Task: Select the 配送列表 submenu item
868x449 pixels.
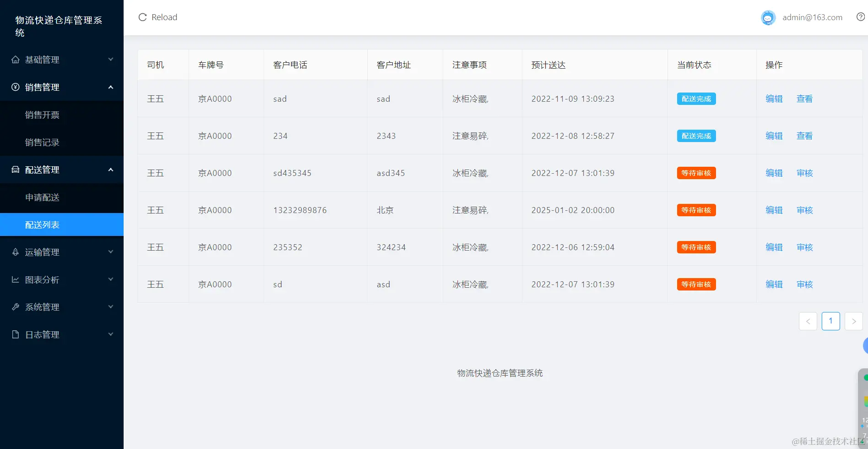Action: click(62, 224)
